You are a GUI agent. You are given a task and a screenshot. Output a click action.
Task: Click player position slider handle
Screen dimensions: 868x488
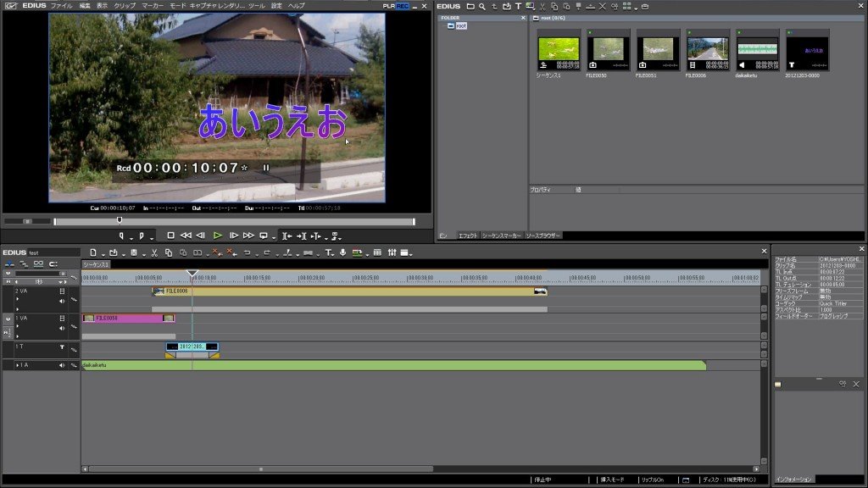point(120,221)
